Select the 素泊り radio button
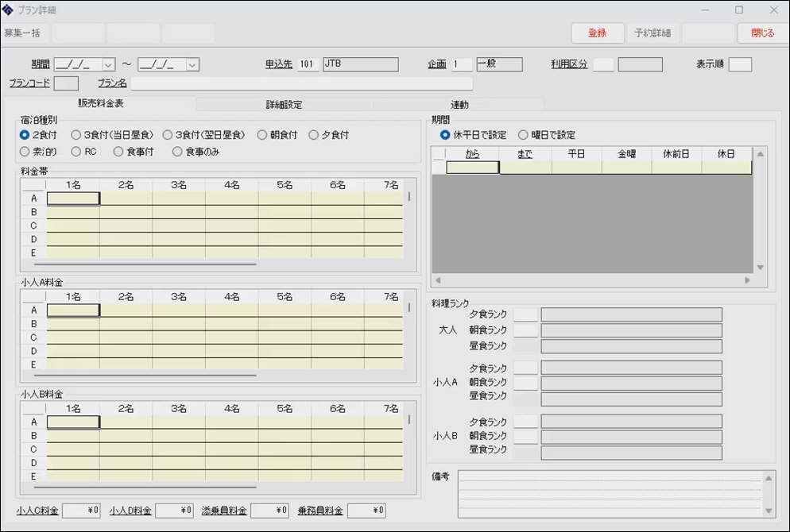 [25, 152]
